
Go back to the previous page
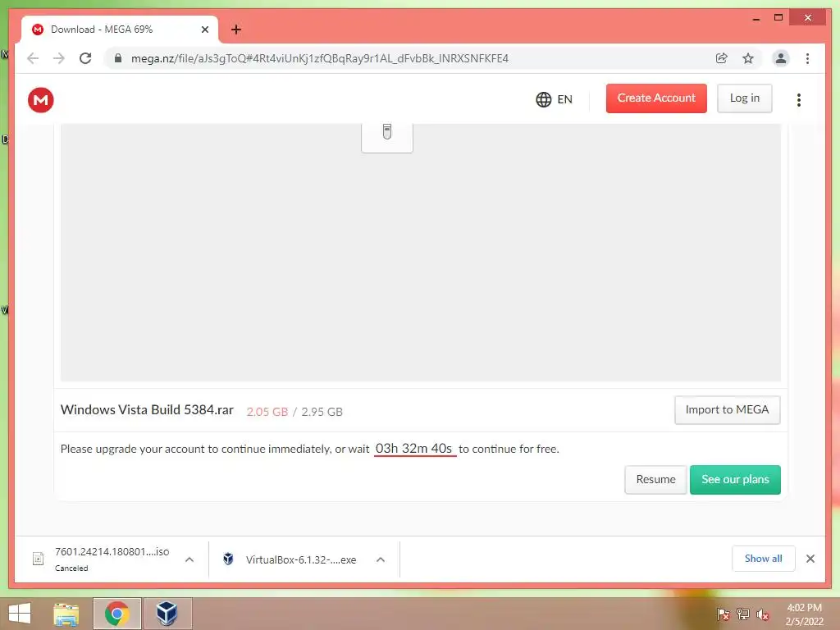(33, 58)
